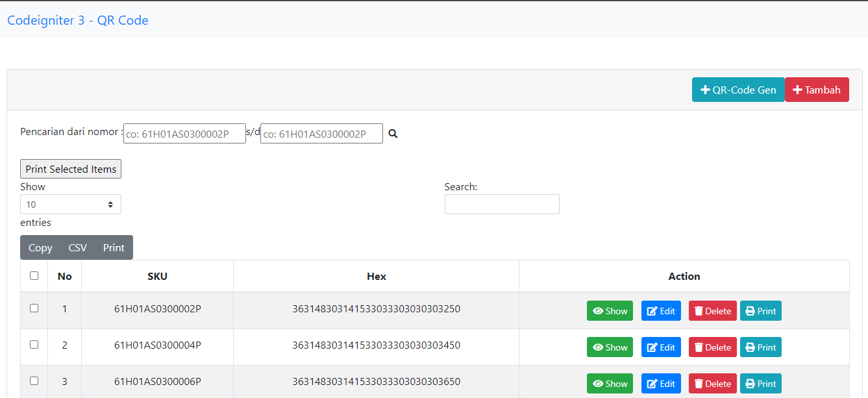This screenshot has width=868, height=398.
Task: Delete the row with SKU 61H01AS0300006P
Action: 712,384
